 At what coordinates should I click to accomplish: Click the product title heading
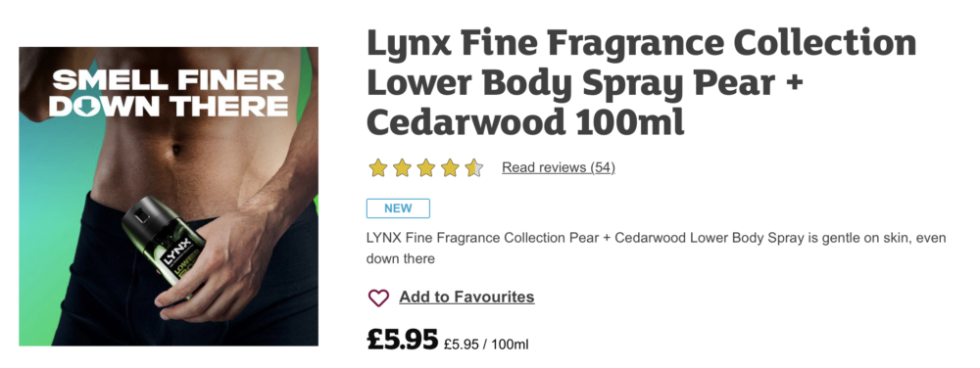click(x=641, y=82)
